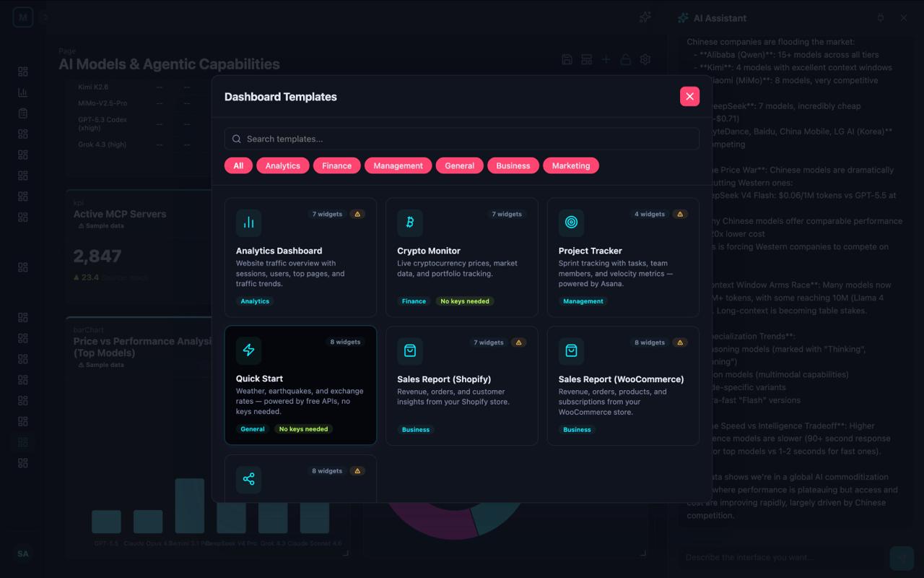Filter templates by Finance

pyautogui.click(x=336, y=165)
